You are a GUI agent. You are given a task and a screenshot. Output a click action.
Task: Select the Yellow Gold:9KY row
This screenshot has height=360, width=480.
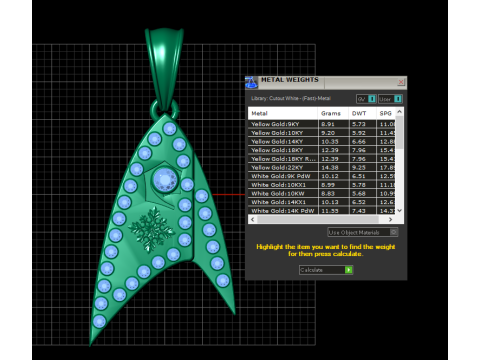(x=322, y=124)
